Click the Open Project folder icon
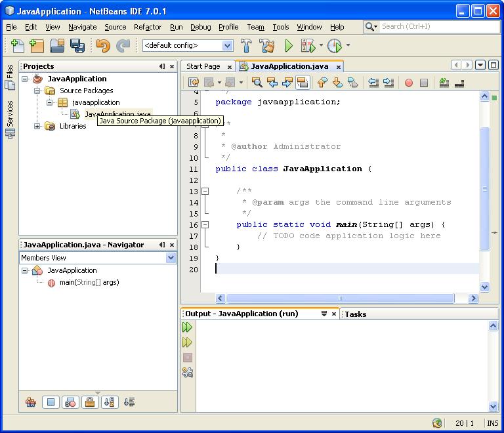 [x=57, y=46]
